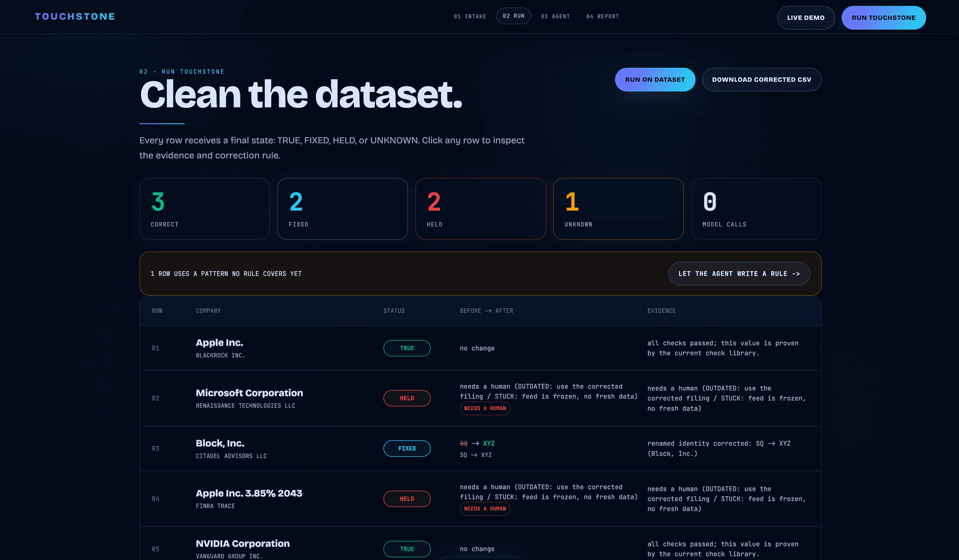
Task: Inspect Apple Inc. 3.85% 2043 row
Action: [480, 499]
